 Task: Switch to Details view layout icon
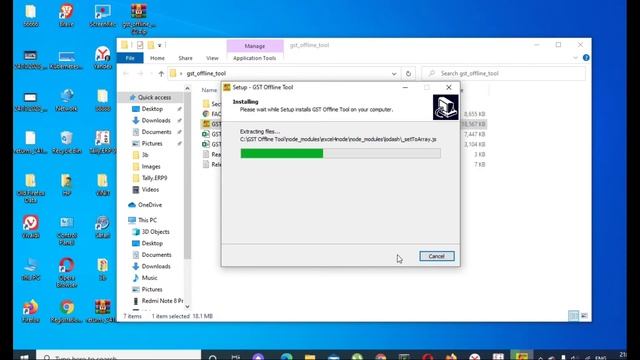[573, 316]
